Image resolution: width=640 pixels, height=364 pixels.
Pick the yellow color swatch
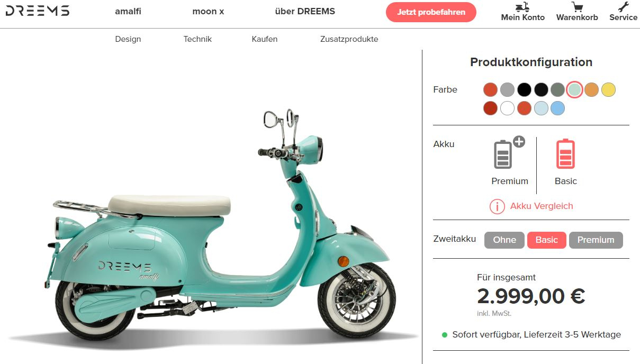(608, 90)
